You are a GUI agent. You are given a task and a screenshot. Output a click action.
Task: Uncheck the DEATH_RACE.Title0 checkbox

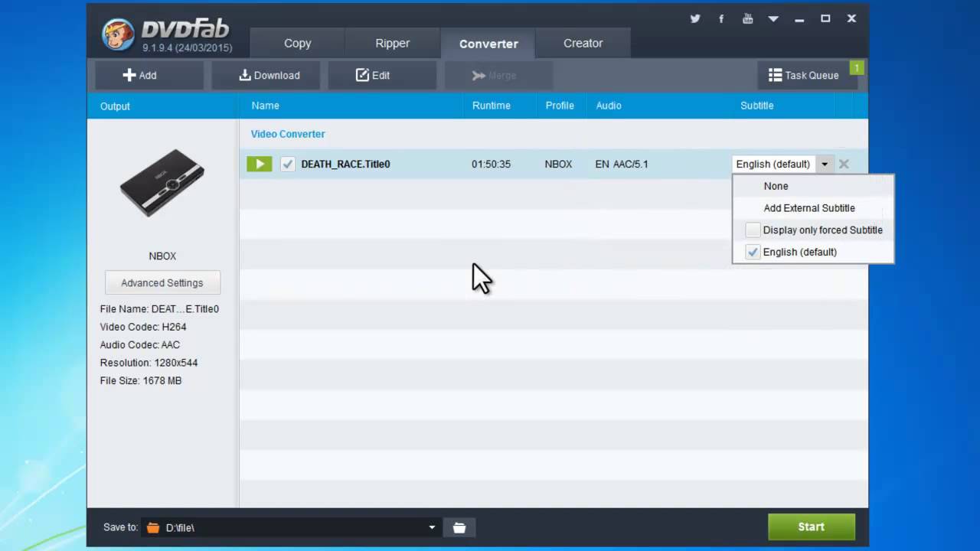[288, 164]
